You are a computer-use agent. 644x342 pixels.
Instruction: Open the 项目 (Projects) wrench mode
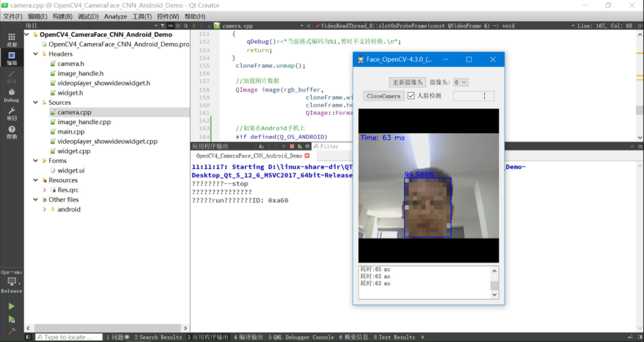(11, 113)
